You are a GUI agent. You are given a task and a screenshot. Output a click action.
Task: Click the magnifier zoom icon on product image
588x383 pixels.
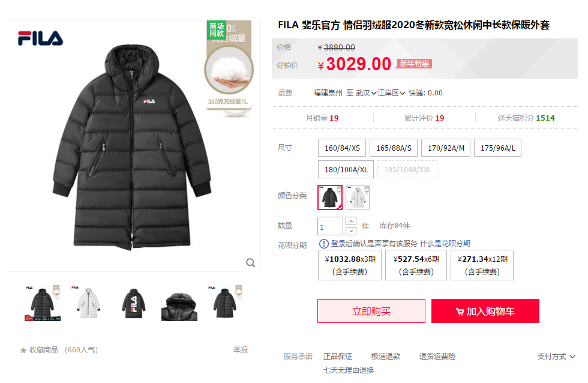(251, 262)
